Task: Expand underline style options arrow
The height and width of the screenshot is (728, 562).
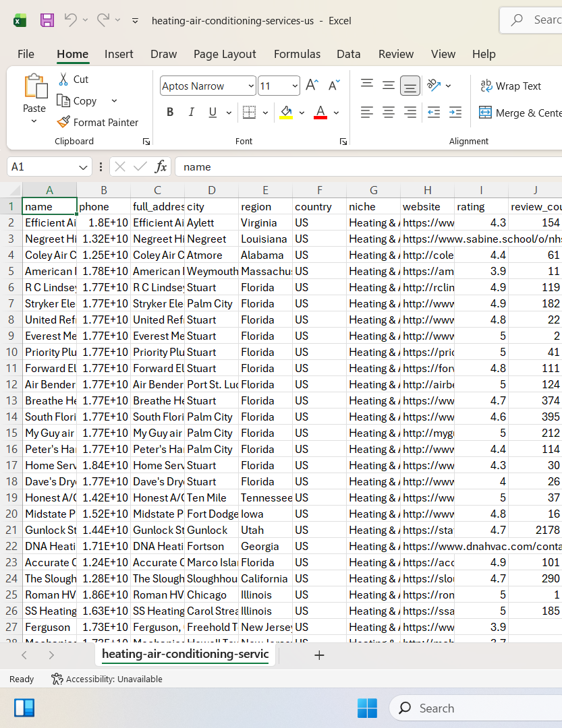Action: [229, 113]
